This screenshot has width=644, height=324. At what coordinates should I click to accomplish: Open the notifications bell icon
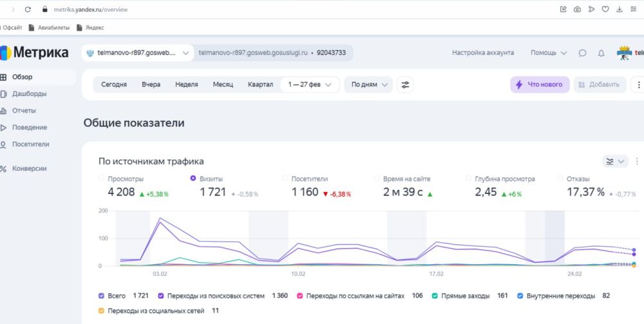[x=601, y=53]
